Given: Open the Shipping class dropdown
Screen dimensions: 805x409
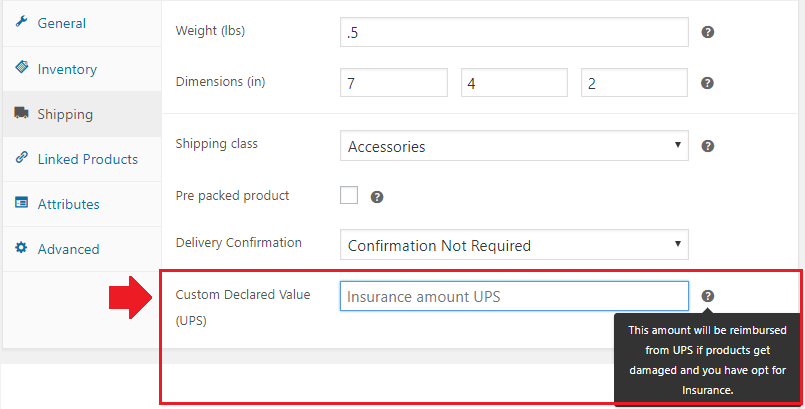Looking at the screenshot, I should (514, 146).
